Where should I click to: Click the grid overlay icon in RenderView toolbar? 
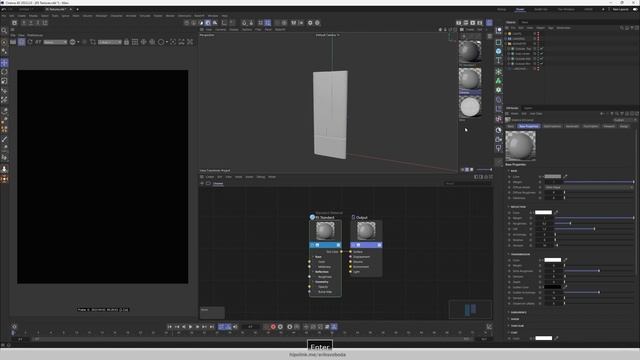click(x=135, y=42)
